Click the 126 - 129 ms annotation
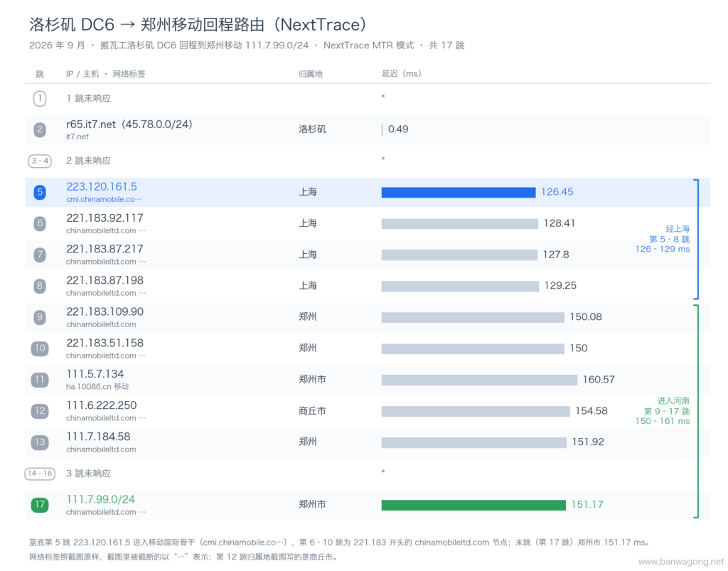This screenshot has height=571, width=728. tap(663, 250)
